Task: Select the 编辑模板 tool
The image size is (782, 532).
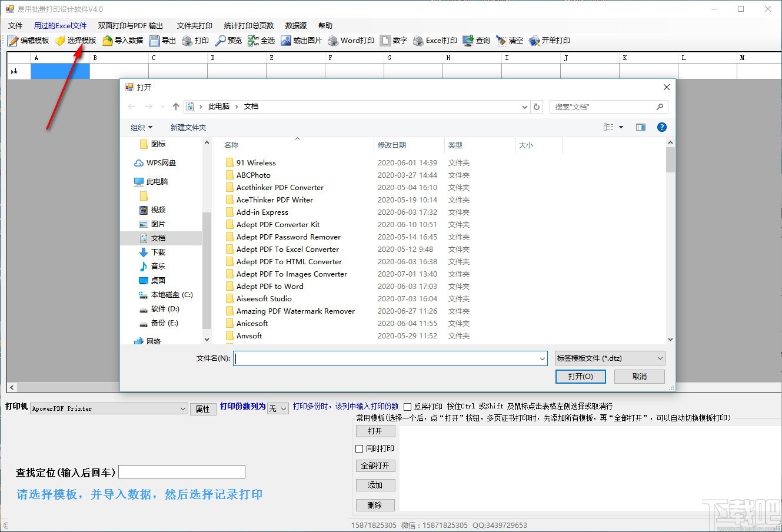Action: (x=28, y=40)
